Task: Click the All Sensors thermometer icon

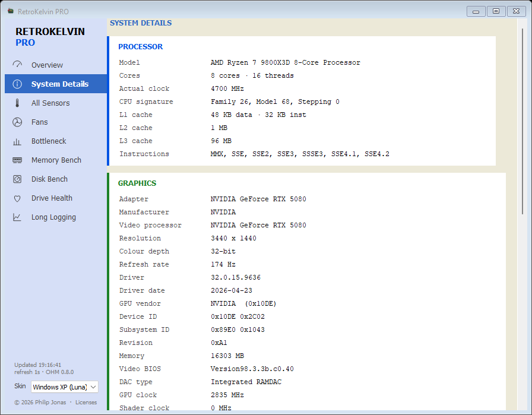Action: [17, 103]
